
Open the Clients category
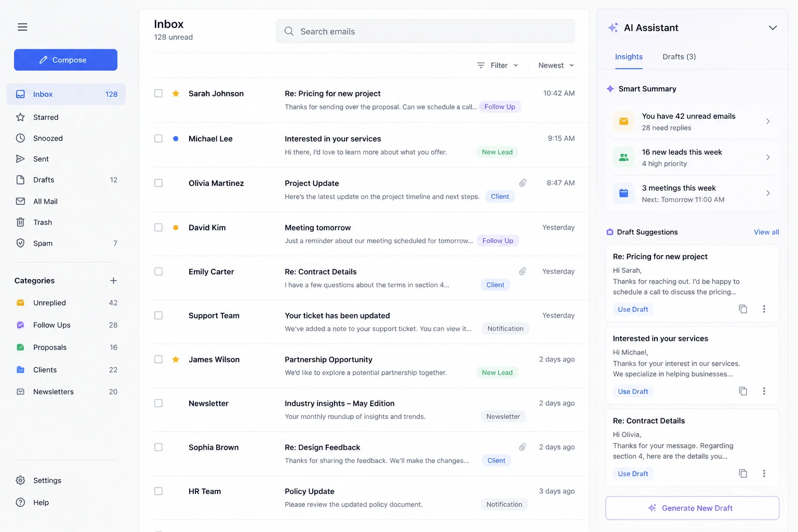pos(66,370)
